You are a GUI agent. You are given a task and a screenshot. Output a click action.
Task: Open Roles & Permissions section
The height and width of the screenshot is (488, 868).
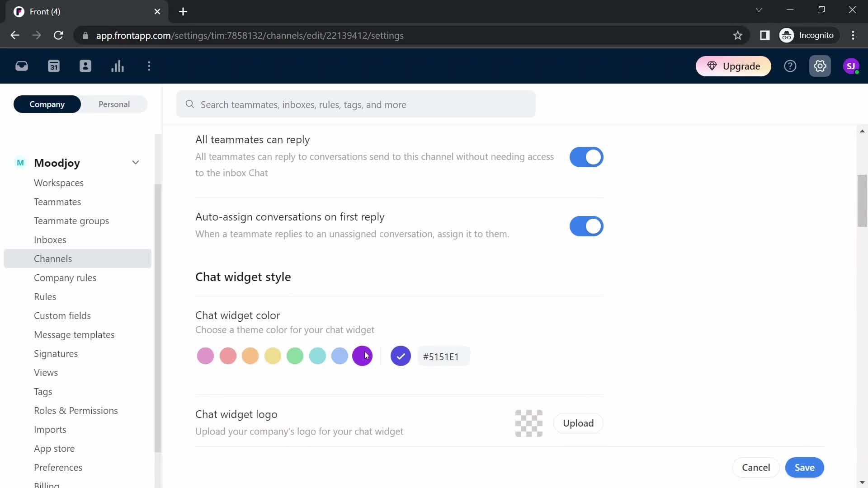tap(75, 410)
